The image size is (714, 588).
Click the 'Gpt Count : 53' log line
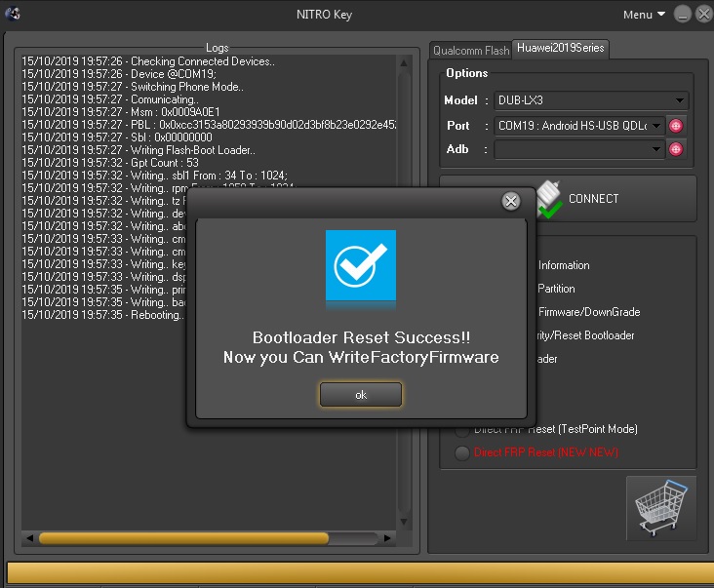(x=110, y=163)
